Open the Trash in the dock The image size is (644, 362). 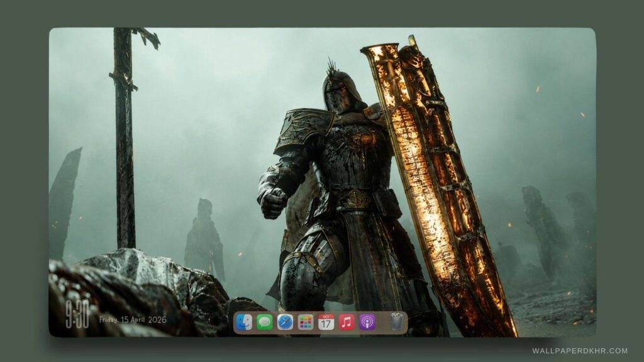tap(396, 322)
